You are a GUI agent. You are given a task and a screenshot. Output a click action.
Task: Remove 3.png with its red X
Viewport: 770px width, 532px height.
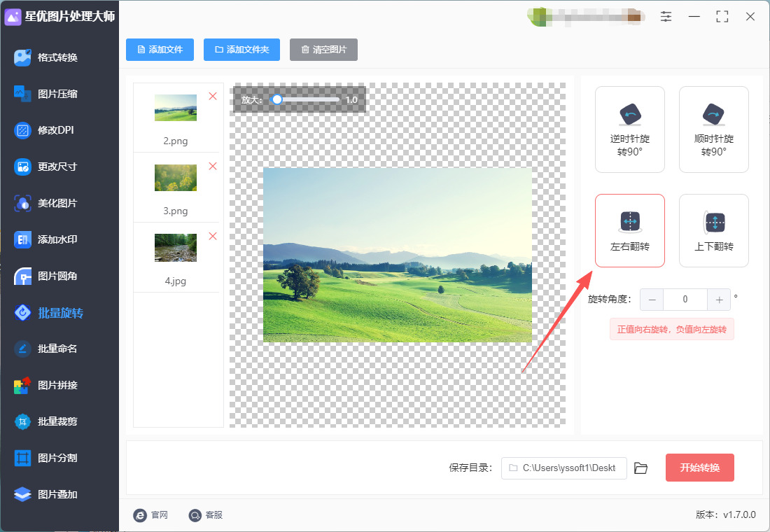[213, 166]
